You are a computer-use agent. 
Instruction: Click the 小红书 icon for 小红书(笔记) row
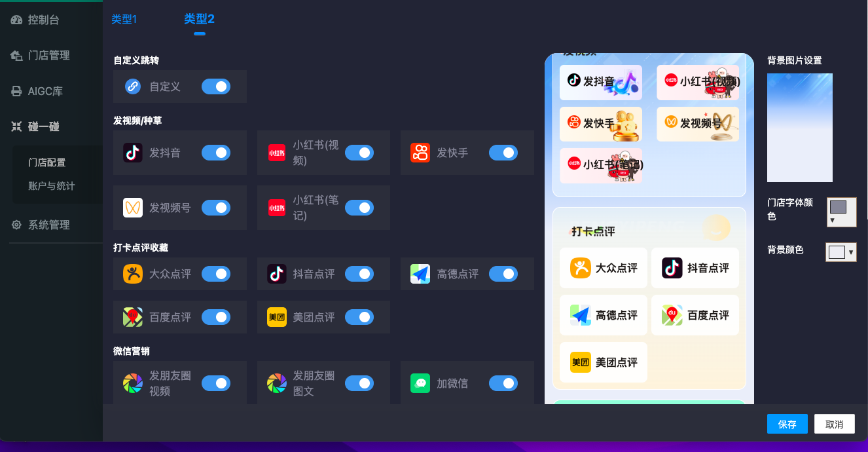coord(277,208)
